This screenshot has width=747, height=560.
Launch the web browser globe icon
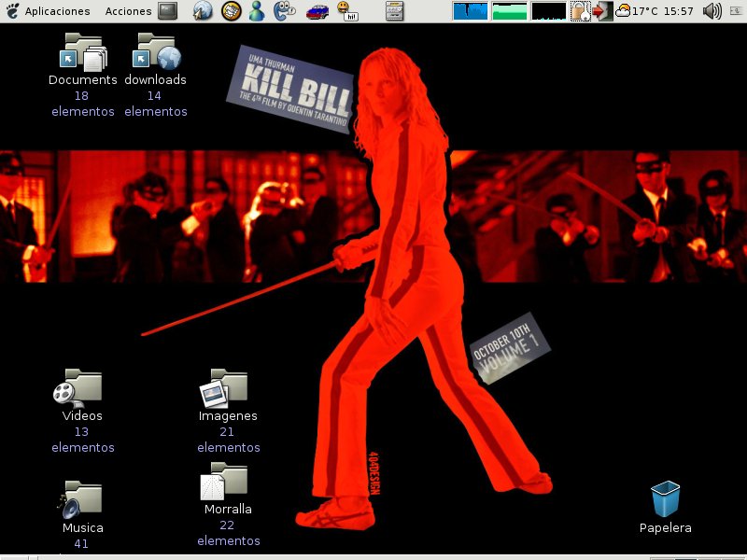[203, 10]
